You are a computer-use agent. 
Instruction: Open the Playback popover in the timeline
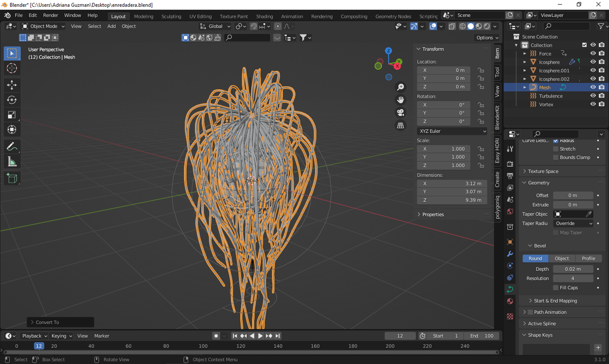pos(34,336)
